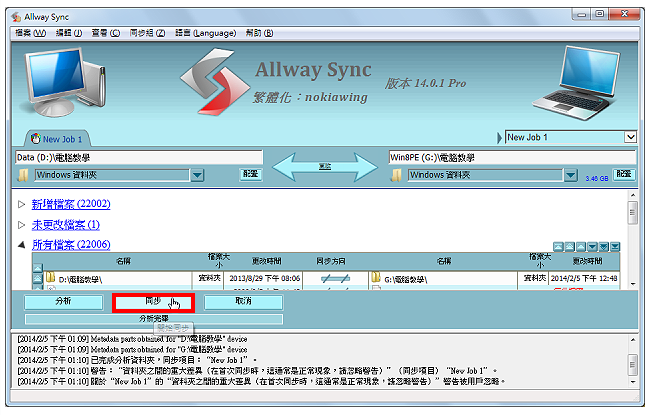Click the folder icon beside the right Windows 資料夾 combo
Screen dimensions: 655x415
pos(396,175)
